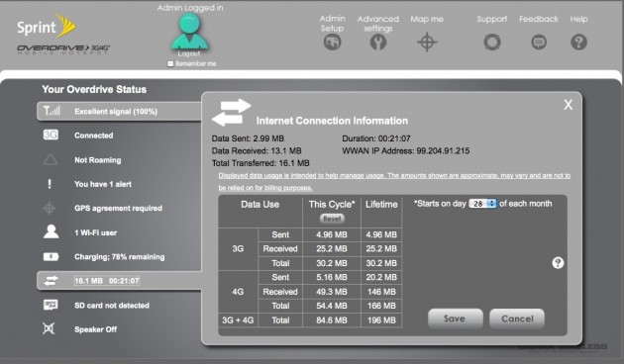Select Charging; 78% remaining row
Viewport: 624px width, 364px height.
(x=120, y=257)
